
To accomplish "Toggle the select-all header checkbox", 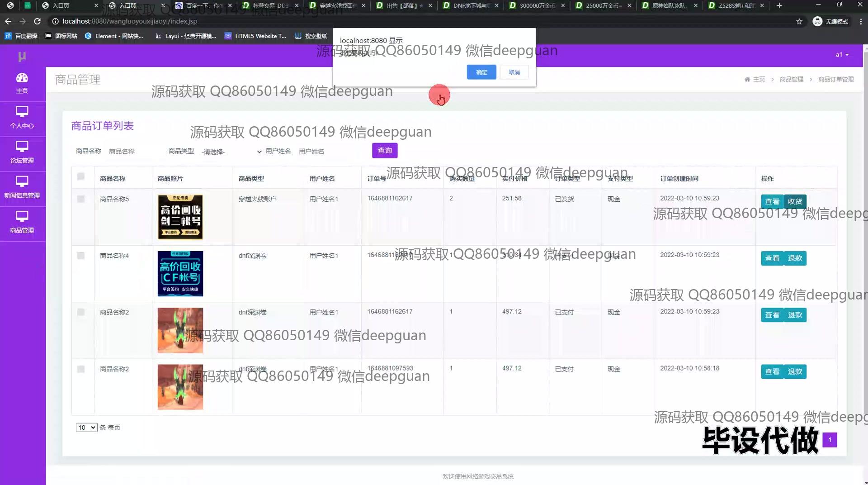I will [x=81, y=176].
